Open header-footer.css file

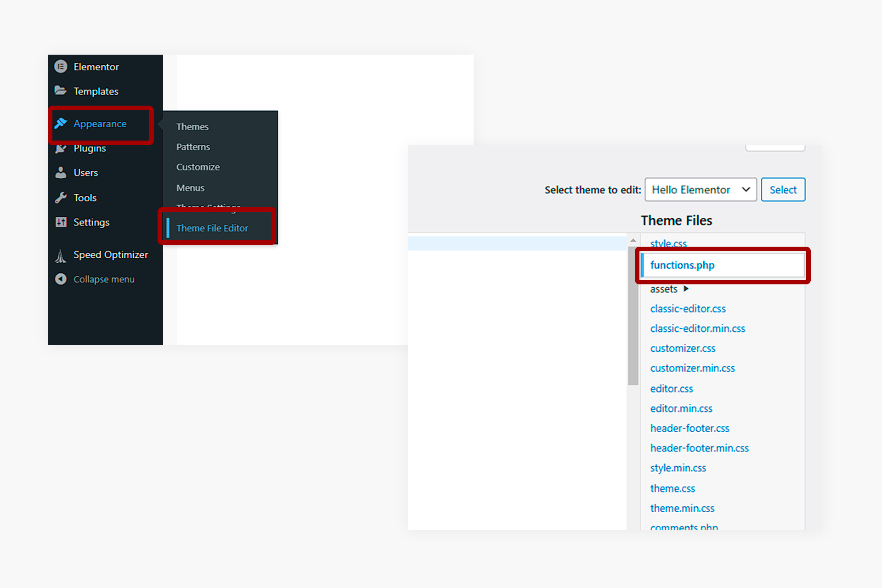pos(690,428)
